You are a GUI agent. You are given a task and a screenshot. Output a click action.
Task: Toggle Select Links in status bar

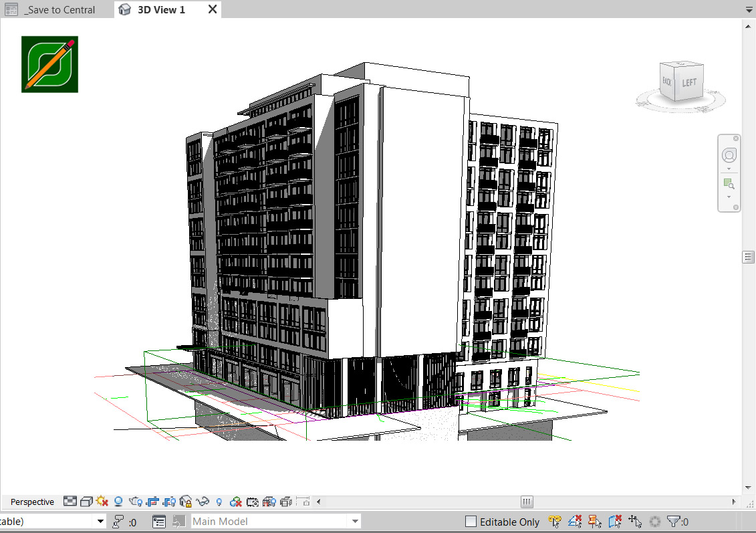[554, 522]
